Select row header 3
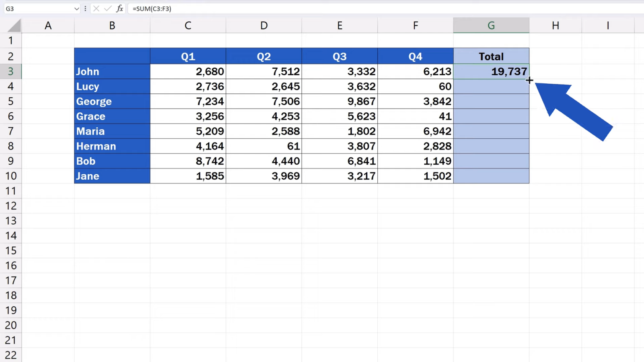This screenshot has height=362, width=644. (x=10, y=71)
